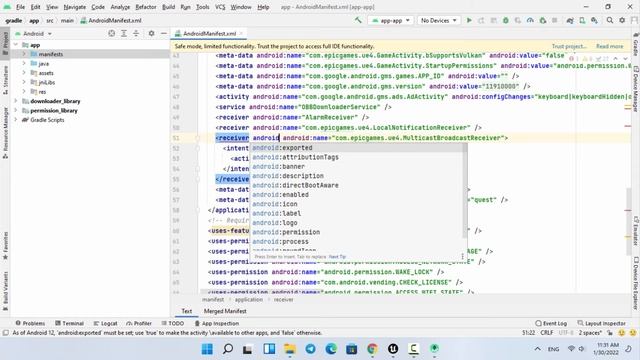The height and width of the screenshot is (360, 640).
Task: Open Project panel options gear
Action: tap(151, 33)
